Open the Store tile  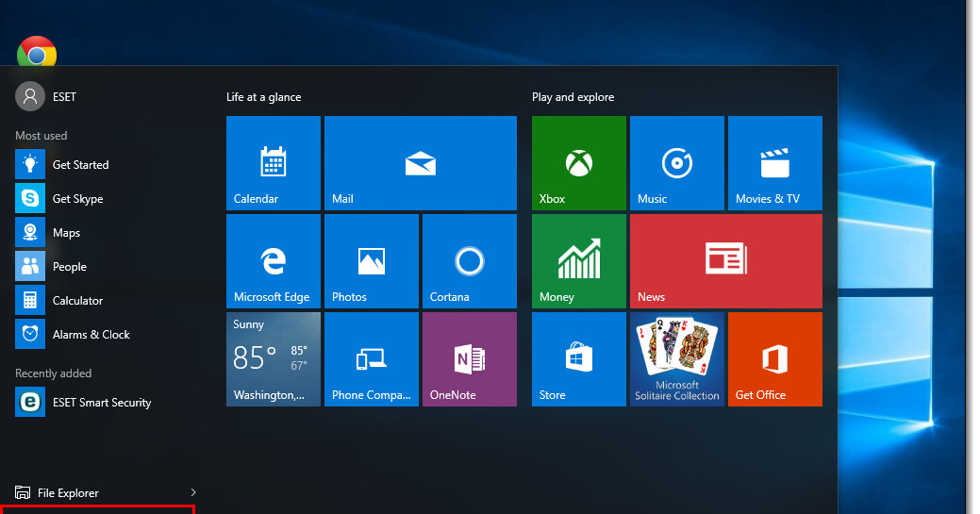click(579, 359)
